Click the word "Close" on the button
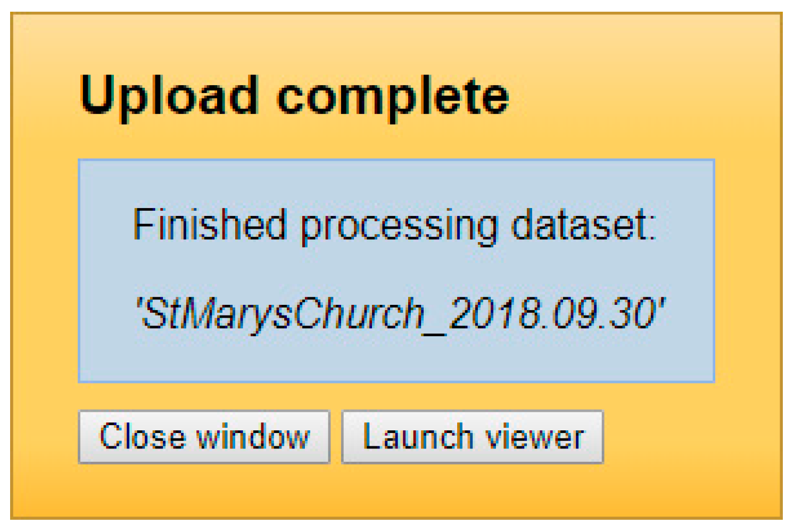This screenshot has height=532, width=794. (x=142, y=437)
